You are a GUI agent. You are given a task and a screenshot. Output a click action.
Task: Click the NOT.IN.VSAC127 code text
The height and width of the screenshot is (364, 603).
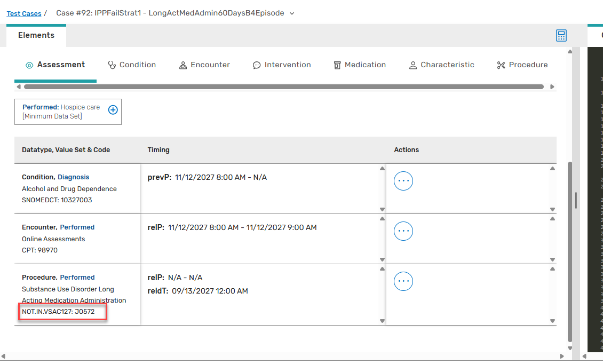coord(58,312)
